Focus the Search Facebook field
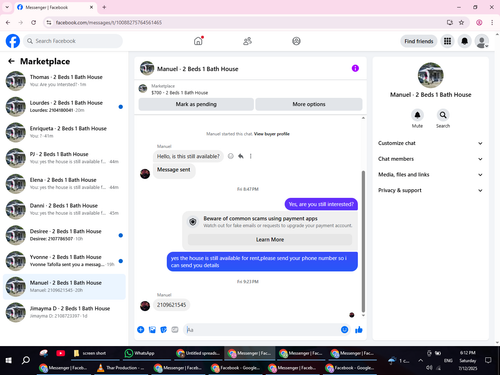500x375 pixels. tap(73, 41)
